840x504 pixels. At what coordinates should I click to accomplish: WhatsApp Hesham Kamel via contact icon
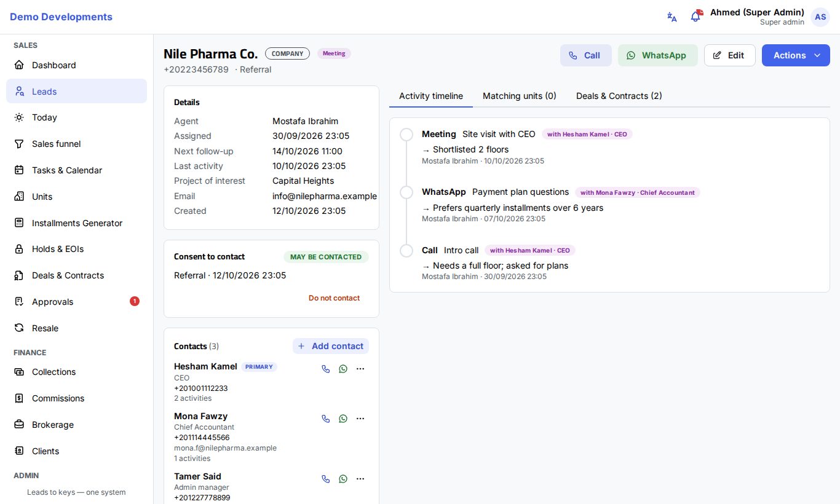343,369
